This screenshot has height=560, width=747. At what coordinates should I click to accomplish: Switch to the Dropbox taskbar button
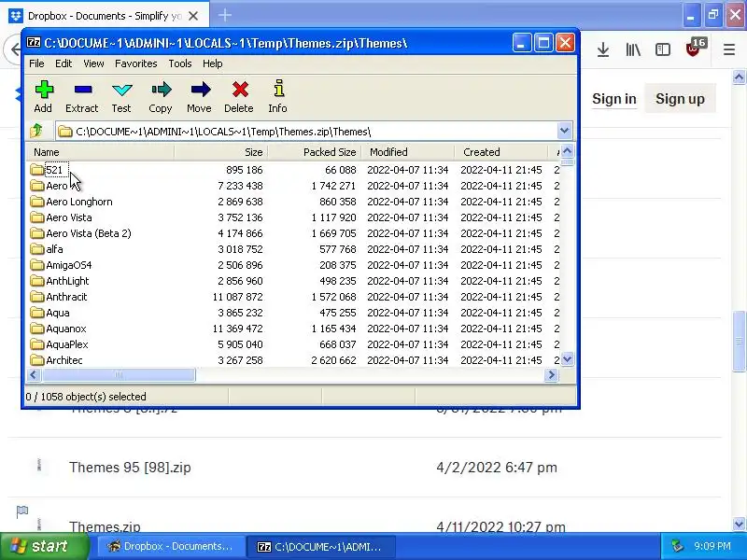point(171,546)
